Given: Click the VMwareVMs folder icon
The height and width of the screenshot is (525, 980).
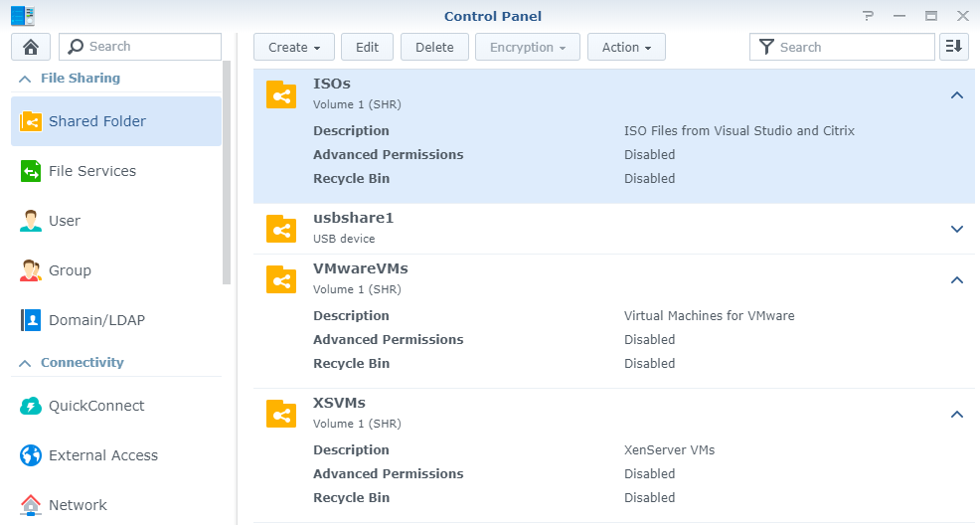Looking at the screenshot, I should point(282,279).
